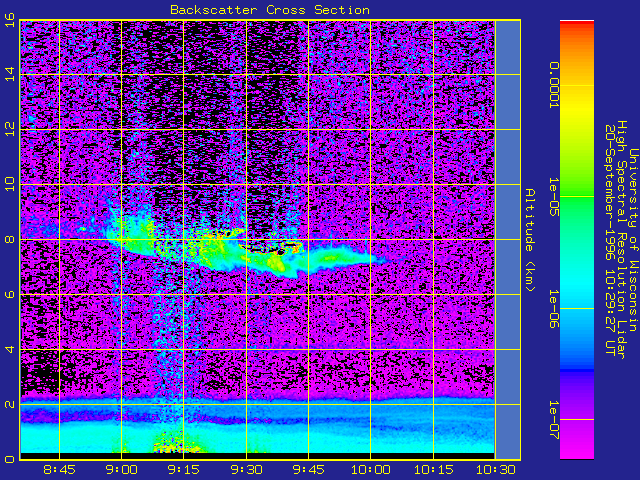This screenshot has height=480, width=640.
Task: Click the bright yellow cloud core near 9:38
Action: click(x=278, y=264)
